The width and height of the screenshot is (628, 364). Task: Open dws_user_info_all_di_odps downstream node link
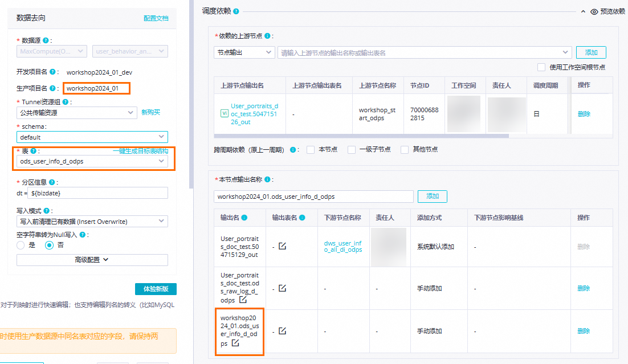tap(343, 246)
